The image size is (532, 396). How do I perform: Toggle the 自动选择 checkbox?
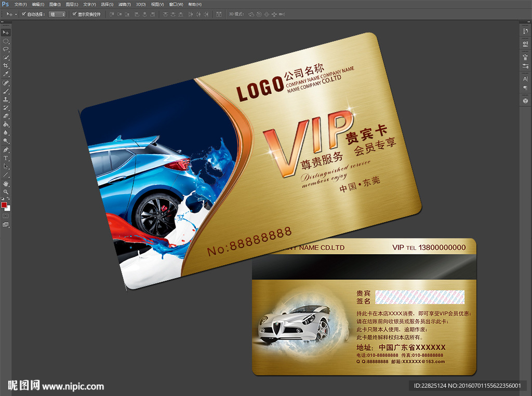point(24,14)
